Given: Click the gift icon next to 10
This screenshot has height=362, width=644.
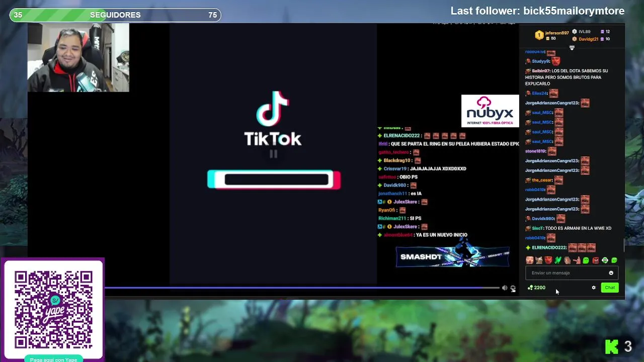Looking at the screenshot, I should [602, 39].
